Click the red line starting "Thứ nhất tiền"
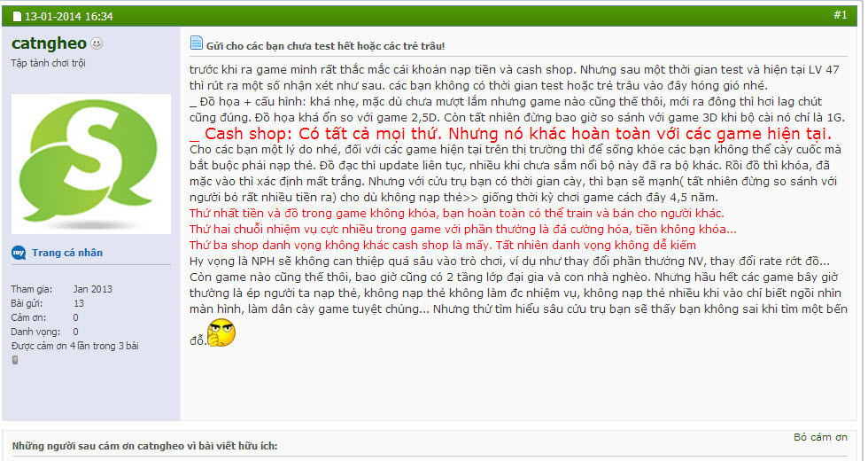 (457, 214)
